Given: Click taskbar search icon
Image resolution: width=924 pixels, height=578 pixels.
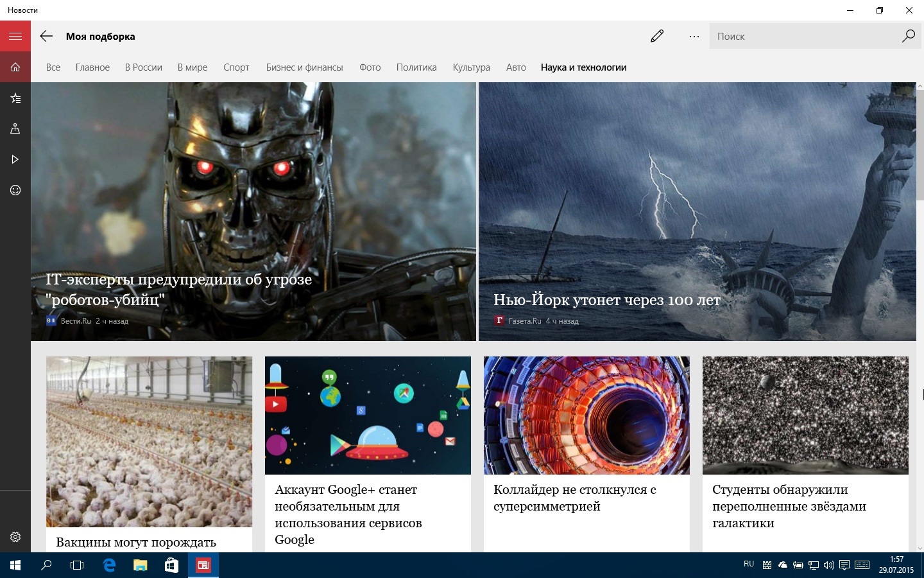Looking at the screenshot, I should tap(46, 565).
